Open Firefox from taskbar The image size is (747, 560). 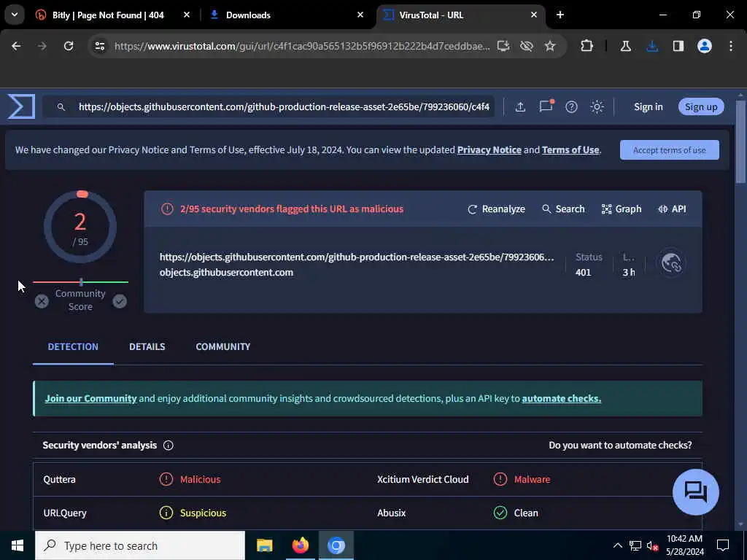tap(300, 545)
